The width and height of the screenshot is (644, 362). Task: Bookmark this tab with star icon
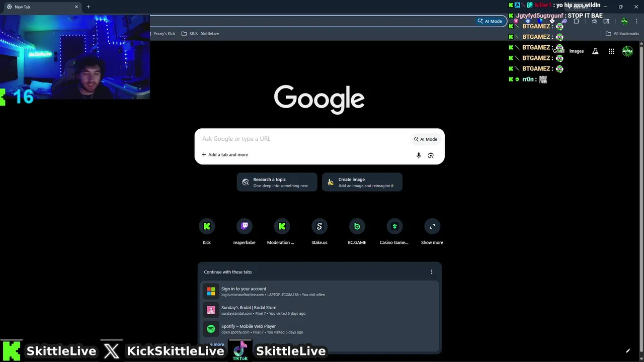click(x=594, y=21)
